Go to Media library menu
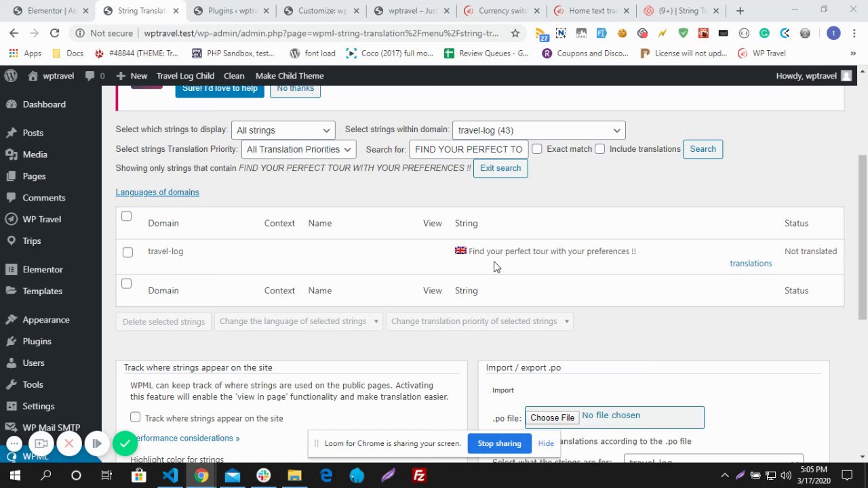The image size is (868, 488). point(35,155)
